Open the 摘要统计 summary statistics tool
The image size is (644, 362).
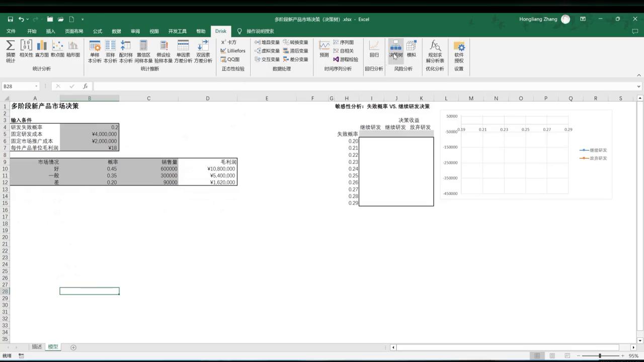[x=11, y=51]
